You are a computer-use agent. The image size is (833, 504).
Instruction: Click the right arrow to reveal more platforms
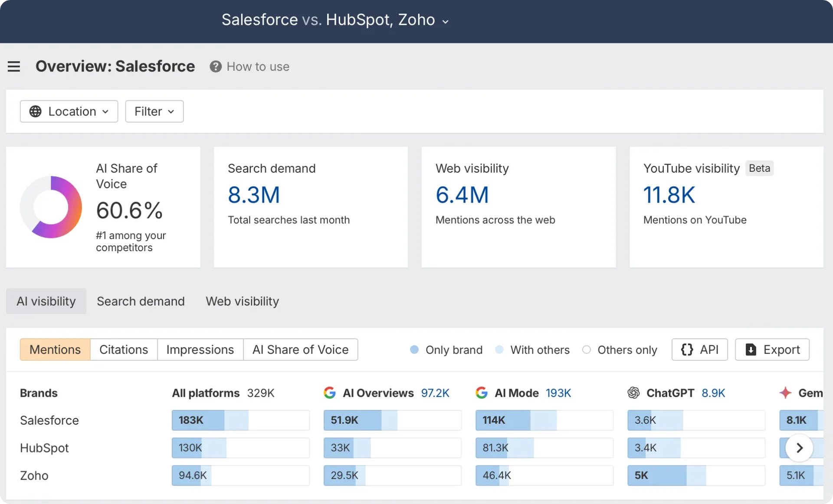pos(800,448)
